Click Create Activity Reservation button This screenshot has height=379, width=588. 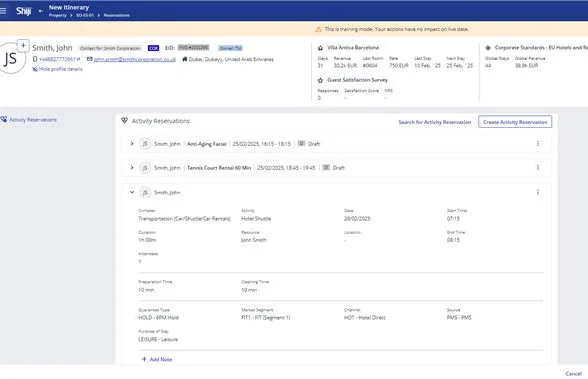pyautogui.click(x=515, y=122)
